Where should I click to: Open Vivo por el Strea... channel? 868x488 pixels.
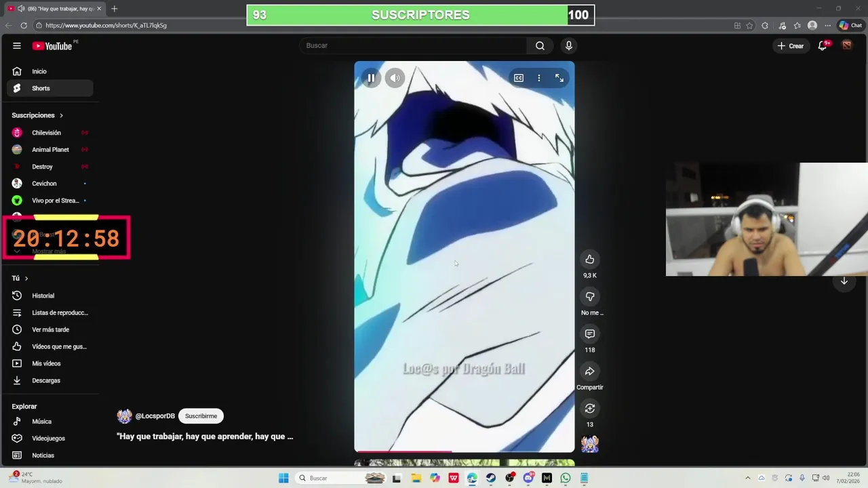[x=50, y=201]
